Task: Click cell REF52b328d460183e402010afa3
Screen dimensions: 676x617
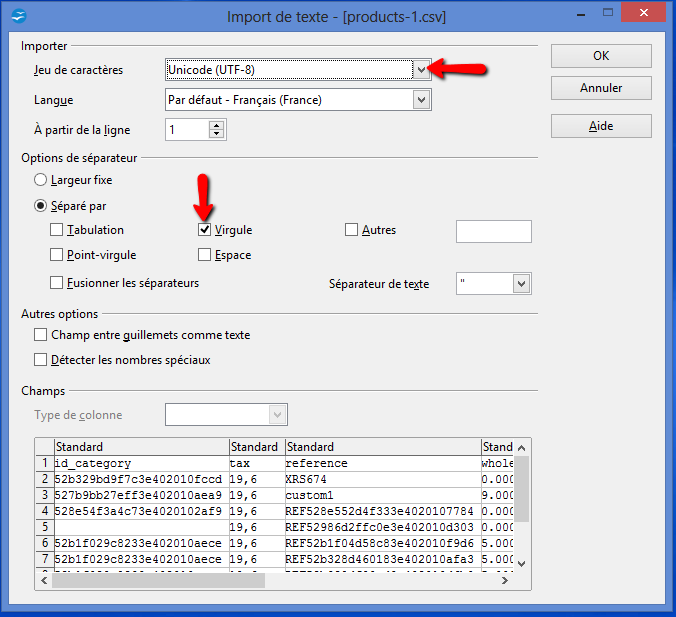Action: [383, 559]
